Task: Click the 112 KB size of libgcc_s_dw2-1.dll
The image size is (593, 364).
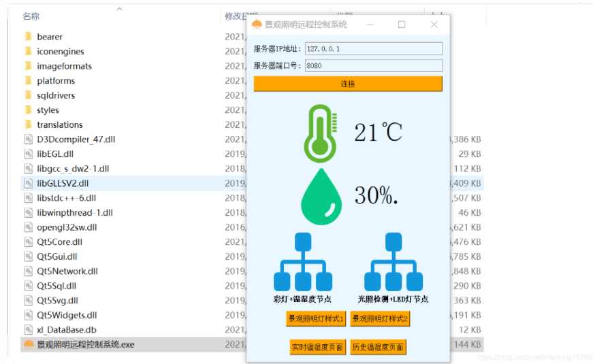Action: tap(468, 169)
